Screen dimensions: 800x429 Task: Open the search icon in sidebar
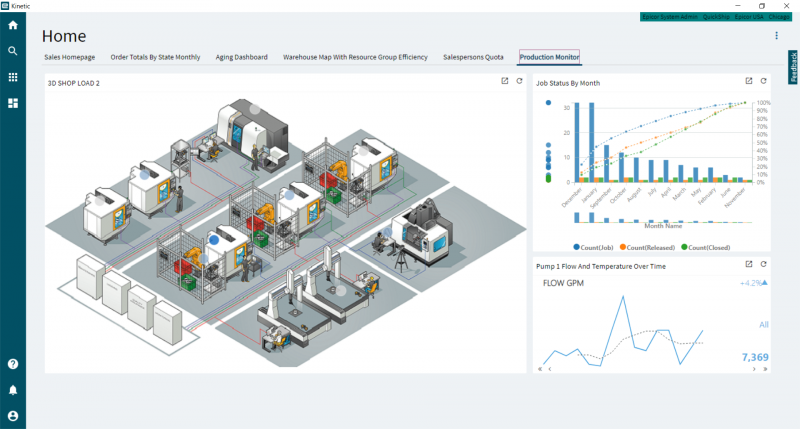(x=13, y=51)
